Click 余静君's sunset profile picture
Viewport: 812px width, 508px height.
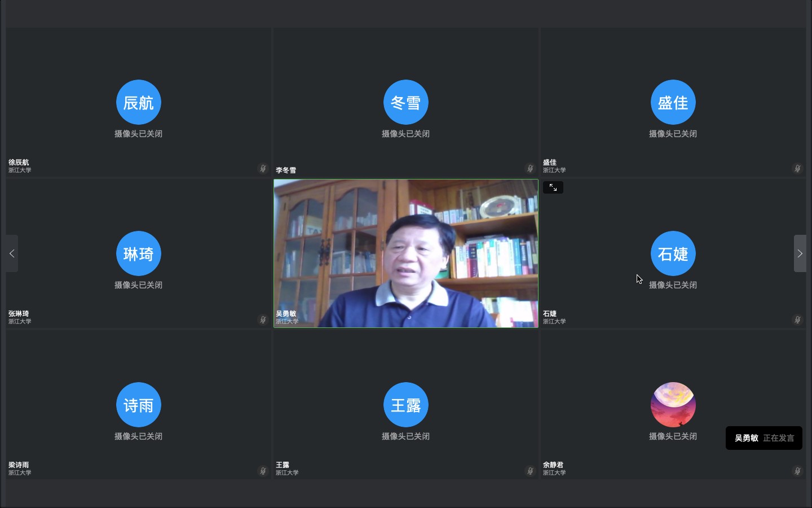click(673, 405)
